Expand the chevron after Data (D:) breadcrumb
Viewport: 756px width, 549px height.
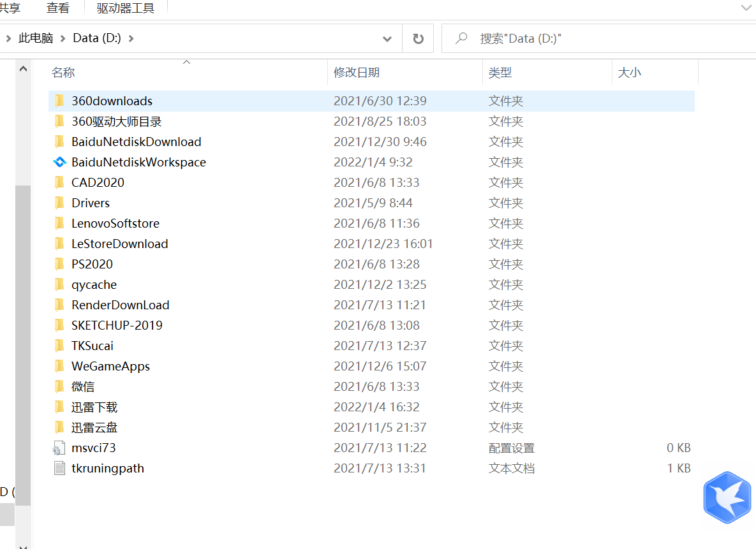pos(131,38)
